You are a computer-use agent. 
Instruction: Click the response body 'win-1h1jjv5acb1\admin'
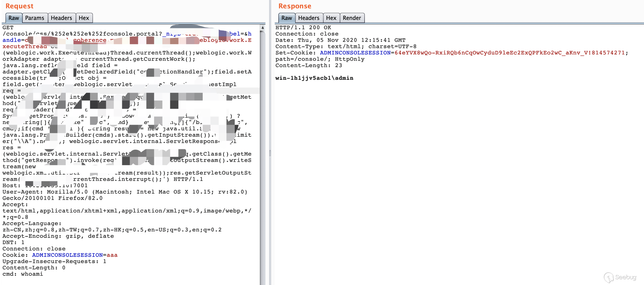pos(314,78)
